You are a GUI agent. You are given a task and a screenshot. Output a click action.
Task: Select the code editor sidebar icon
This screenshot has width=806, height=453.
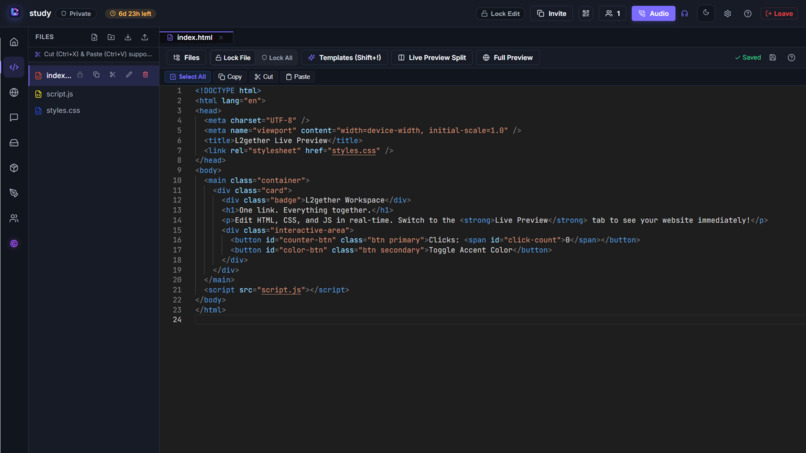14,67
